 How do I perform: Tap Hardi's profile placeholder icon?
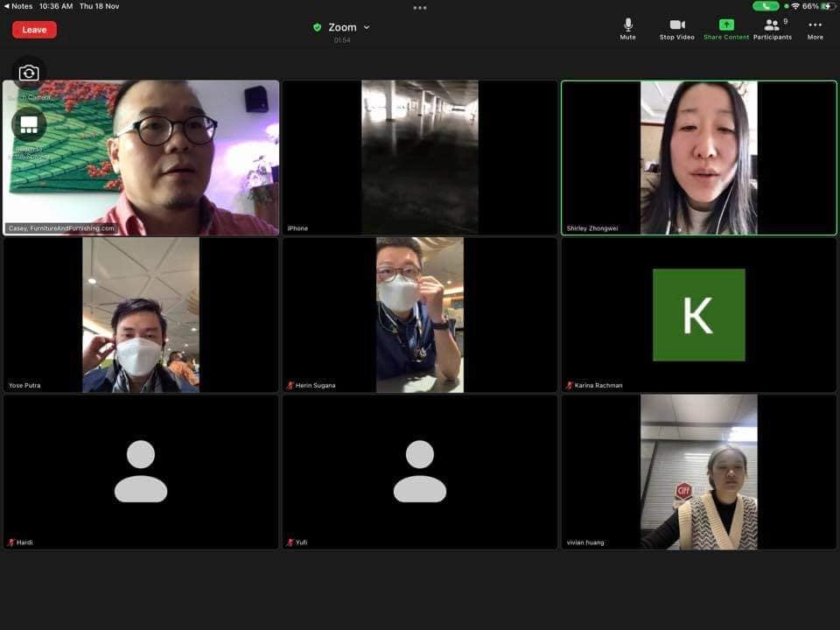pos(140,471)
